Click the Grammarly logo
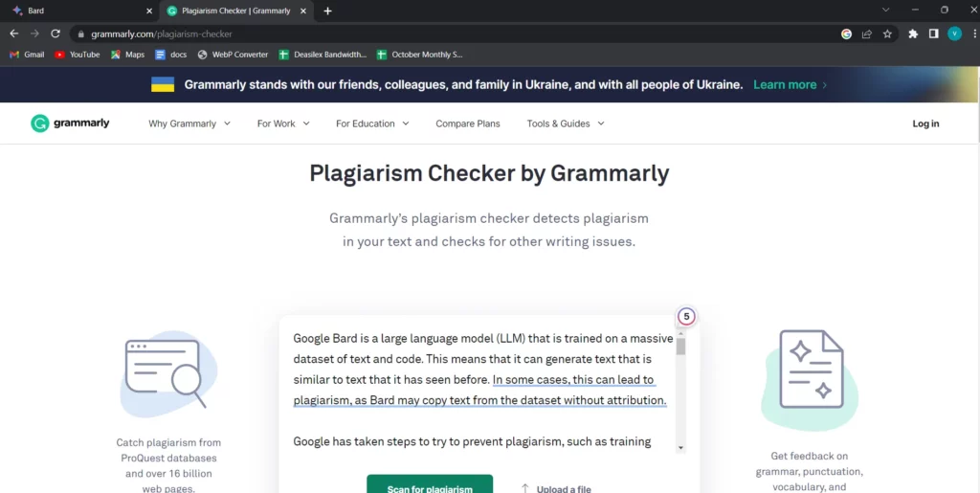Screen dimensions: 980x493 [x=70, y=123]
